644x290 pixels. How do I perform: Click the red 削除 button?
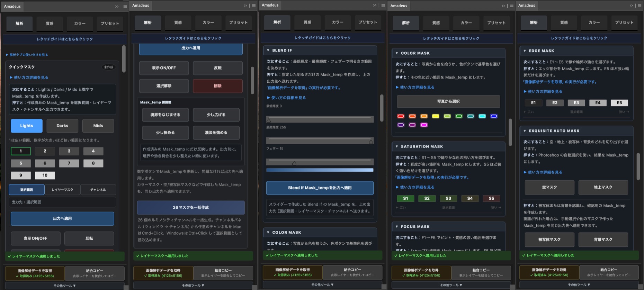coord(218,86)
